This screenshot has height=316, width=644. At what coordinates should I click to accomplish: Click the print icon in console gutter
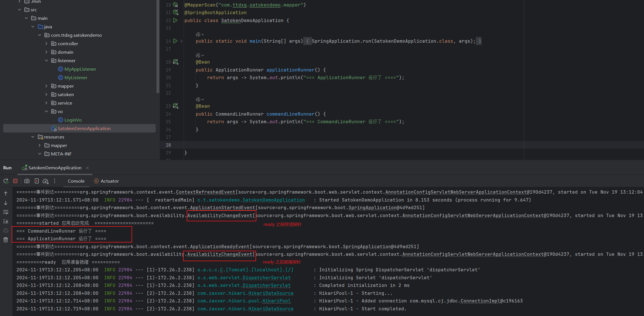(x=6, y=231)
